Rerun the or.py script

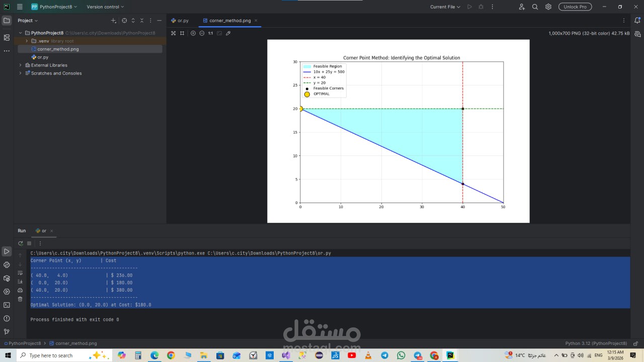click(20, 243)
